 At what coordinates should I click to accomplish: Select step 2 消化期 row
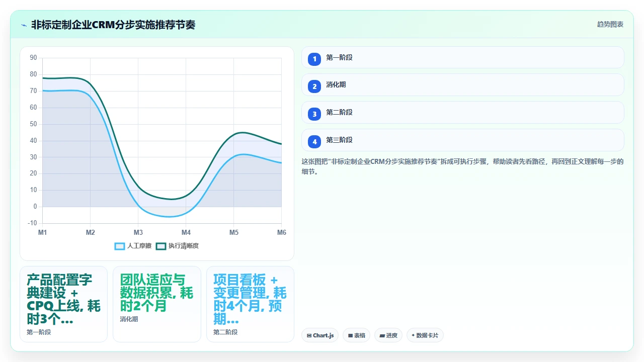click(462, 85)
